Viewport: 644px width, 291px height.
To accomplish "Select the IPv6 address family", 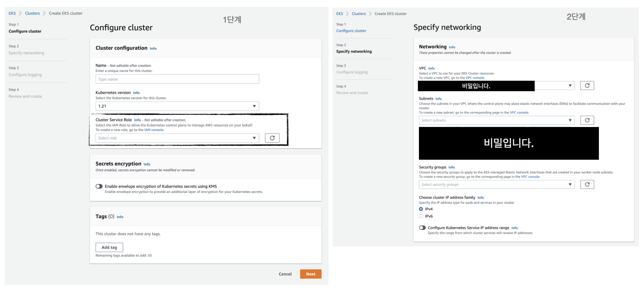I will click(x=421, y=216).
